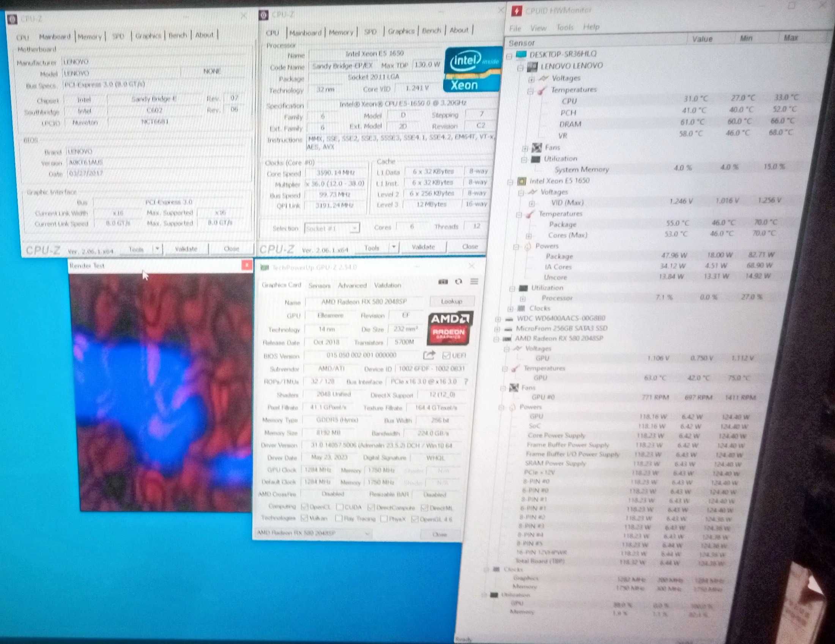Click the GPU-Z app icon in title bar
Viewport: 835px width, 644px height.
pos(264,268)
